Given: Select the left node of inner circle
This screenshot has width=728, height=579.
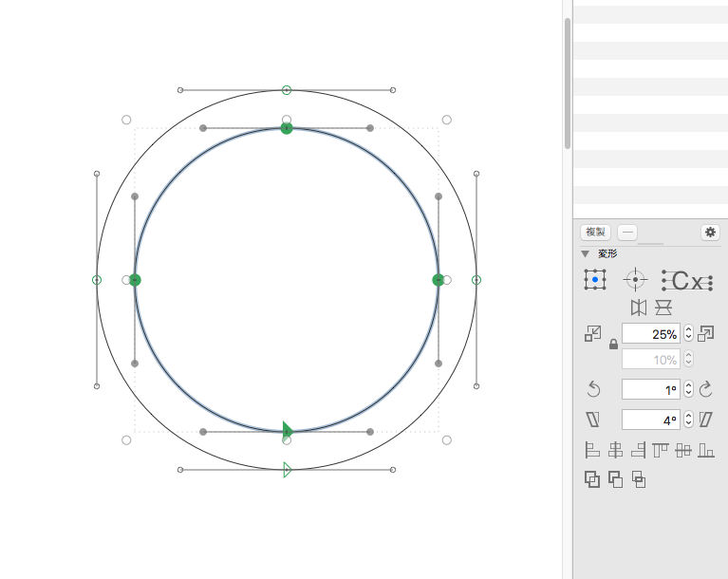Looking at the screenshot, I should coord(135,280).
